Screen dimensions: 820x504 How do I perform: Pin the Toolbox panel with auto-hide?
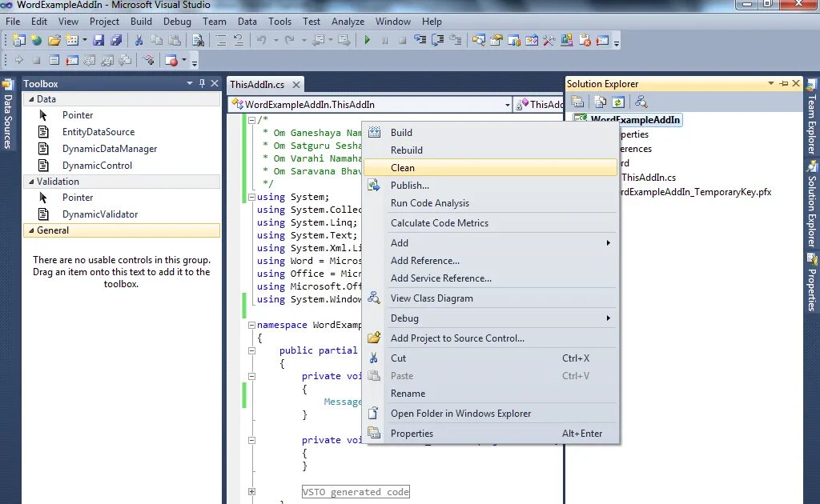pos(203,83)
